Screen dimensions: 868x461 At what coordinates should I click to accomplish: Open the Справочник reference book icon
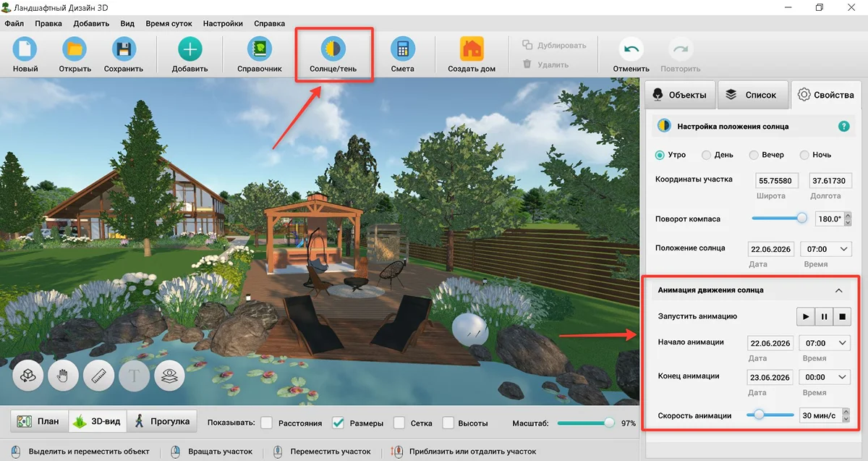259,49
